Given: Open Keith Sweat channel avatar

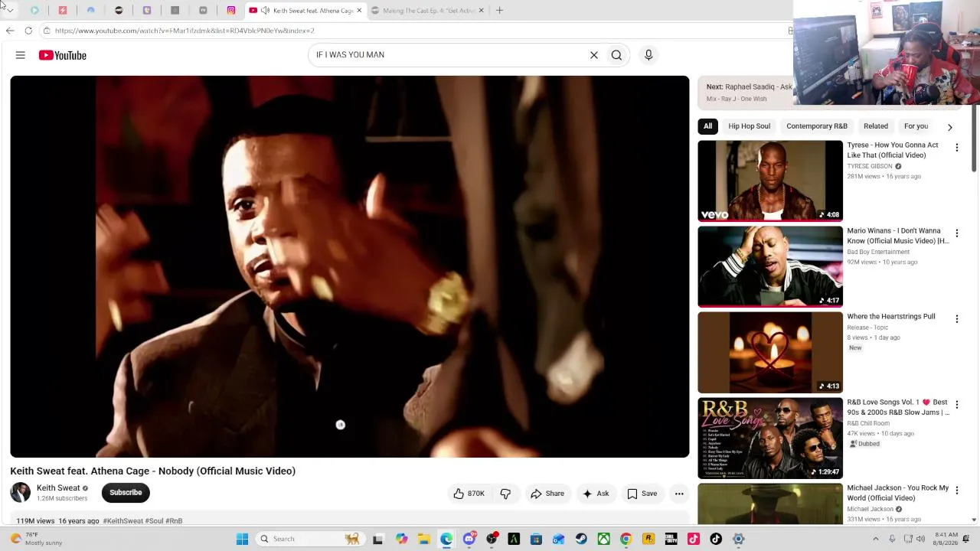Looking at the screenshot, I should [x=21, y=492].
